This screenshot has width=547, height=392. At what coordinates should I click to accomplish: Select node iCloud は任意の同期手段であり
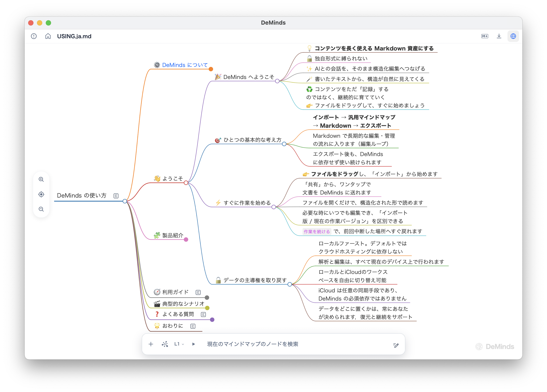(362, 295)
